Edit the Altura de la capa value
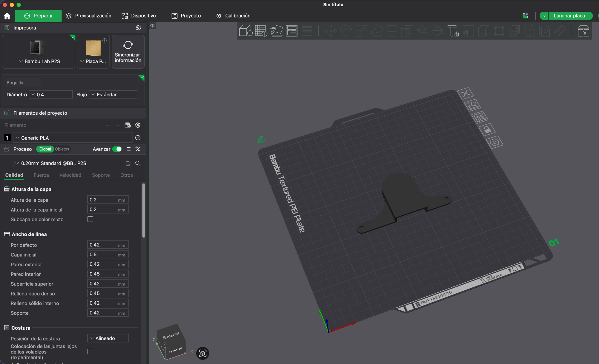This screenshot has width=599, height=364. [108, 200]
